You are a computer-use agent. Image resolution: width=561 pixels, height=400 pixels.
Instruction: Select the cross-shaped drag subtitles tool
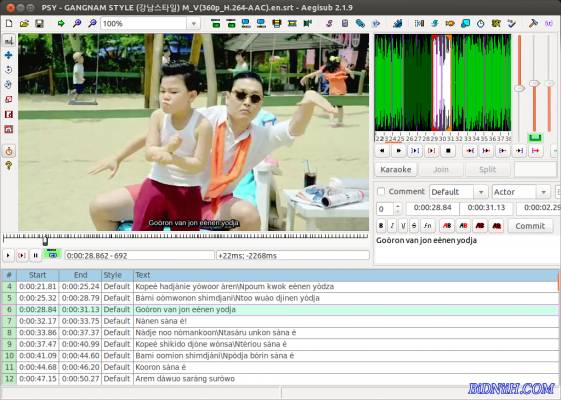coord(9,55)
